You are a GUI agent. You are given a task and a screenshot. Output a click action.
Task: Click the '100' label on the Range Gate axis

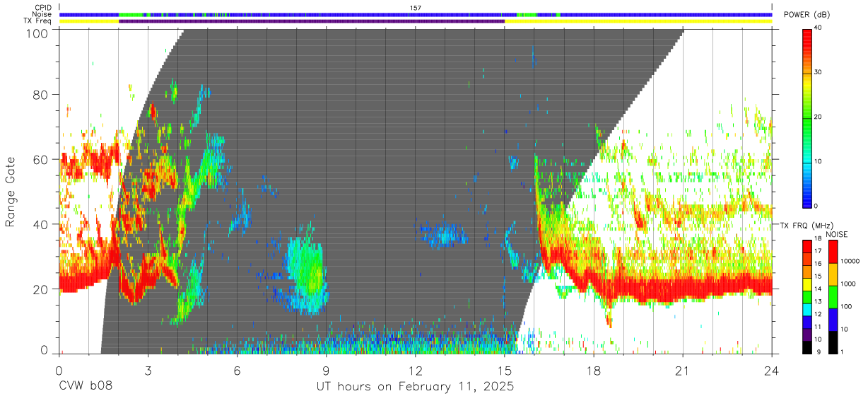[38, 33]
